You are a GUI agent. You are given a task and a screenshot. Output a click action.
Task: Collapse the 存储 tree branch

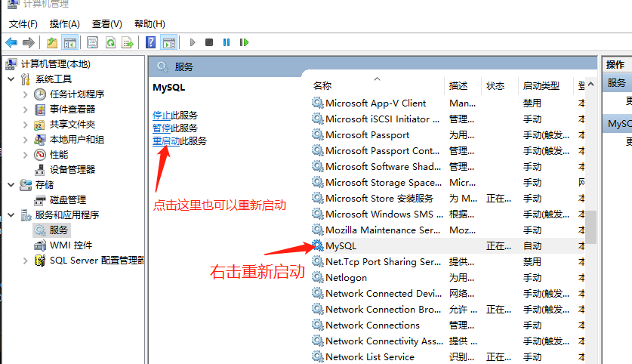11,184
